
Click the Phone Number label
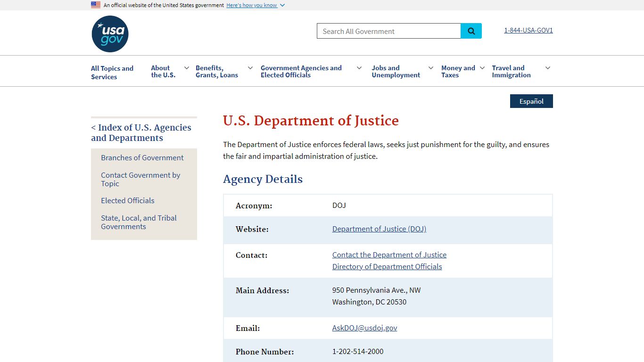[x=265, y=352]
